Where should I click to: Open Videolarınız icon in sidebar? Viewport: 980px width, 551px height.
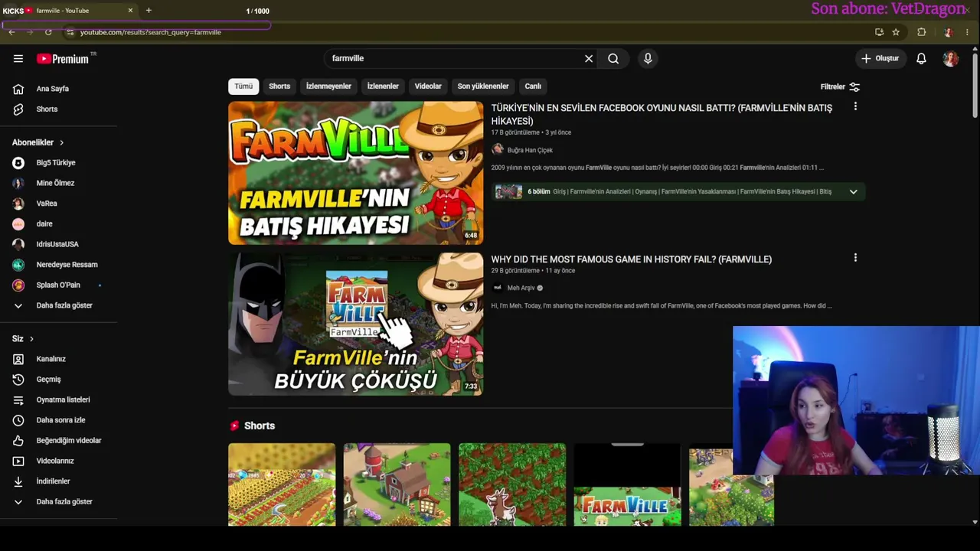coord(18,461)
